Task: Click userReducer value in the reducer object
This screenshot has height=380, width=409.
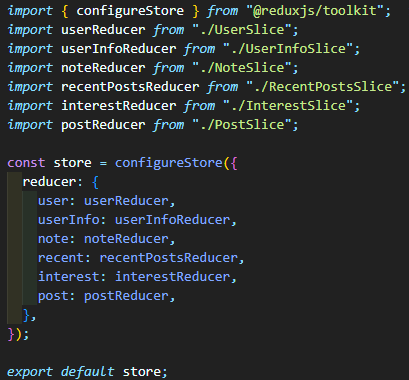Action: (126, 201)
